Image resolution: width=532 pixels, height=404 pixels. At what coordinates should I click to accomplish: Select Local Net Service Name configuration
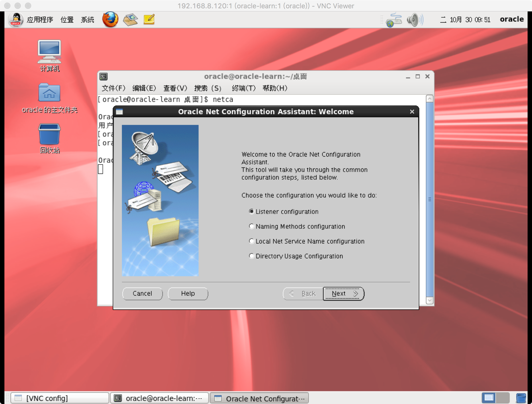(x=251, y=241)
